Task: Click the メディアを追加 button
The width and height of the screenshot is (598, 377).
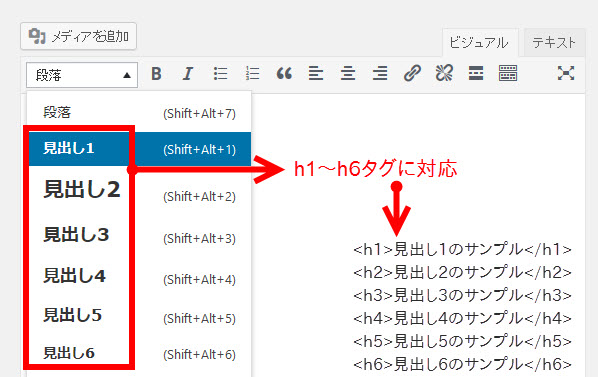Action: (78, 37)
